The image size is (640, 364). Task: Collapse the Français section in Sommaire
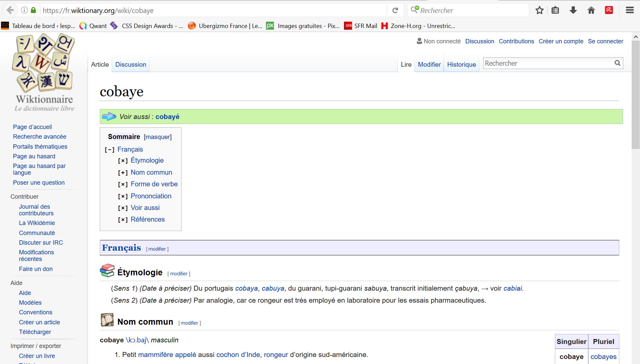coord(109,150)
